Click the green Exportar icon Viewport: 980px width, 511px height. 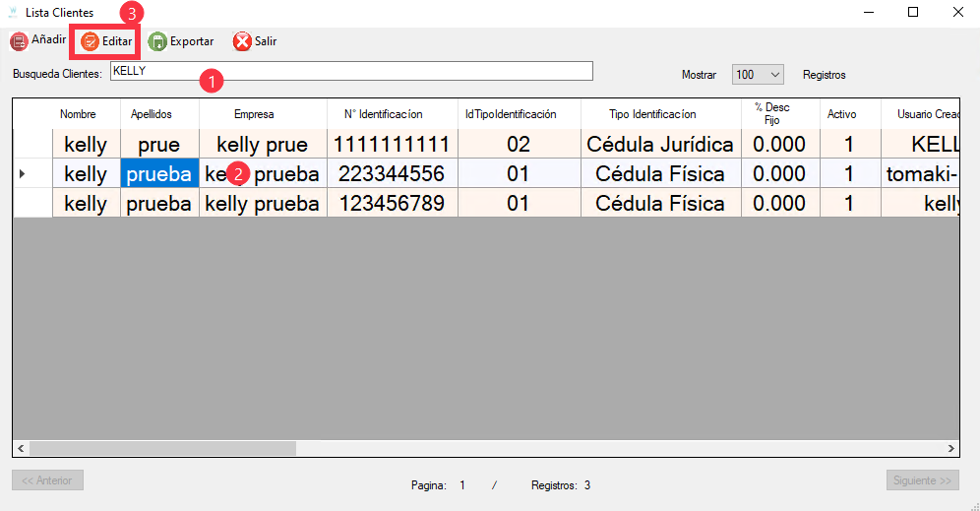157,41
